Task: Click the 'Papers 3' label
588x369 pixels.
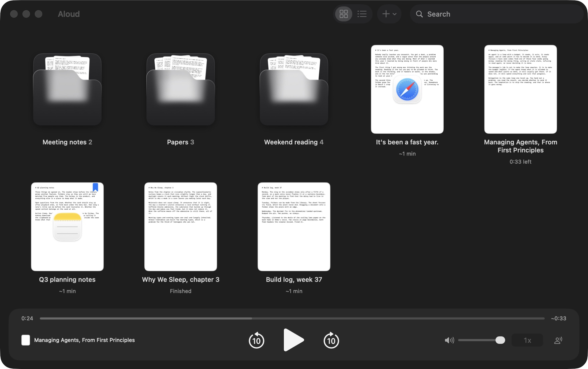Action: pyautogui.click(x=180, y=142)
